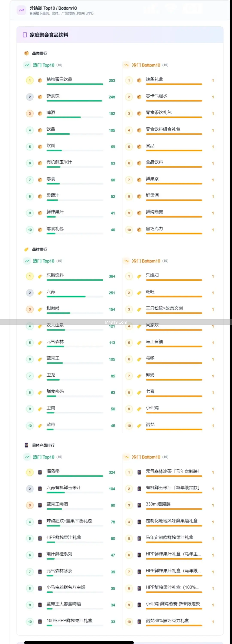Select the box icon next to 品类排行

click(26, 53)
